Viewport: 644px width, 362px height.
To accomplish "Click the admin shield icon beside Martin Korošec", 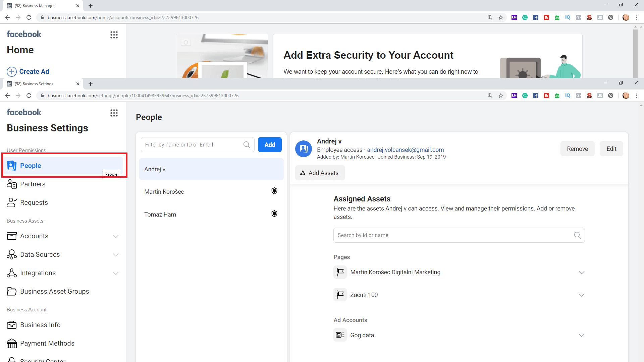I will (274, 191).
